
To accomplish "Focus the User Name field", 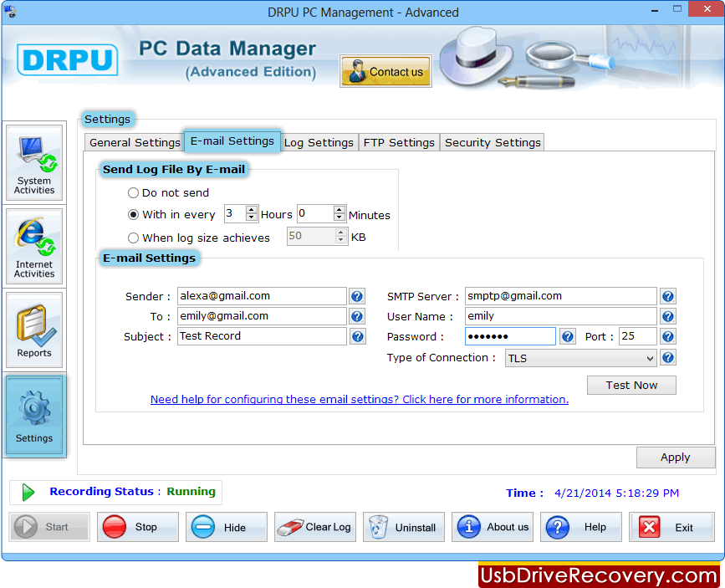I will (x=560, y=316).
